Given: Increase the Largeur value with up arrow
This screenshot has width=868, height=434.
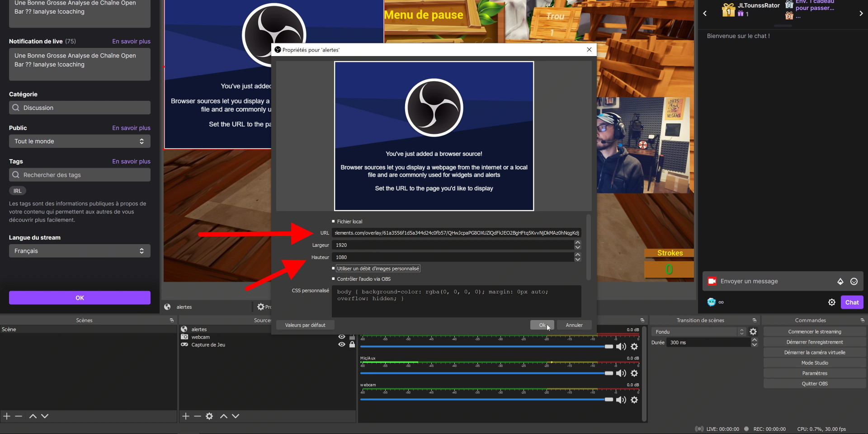Looking at the screenshot, I should 577,242.
